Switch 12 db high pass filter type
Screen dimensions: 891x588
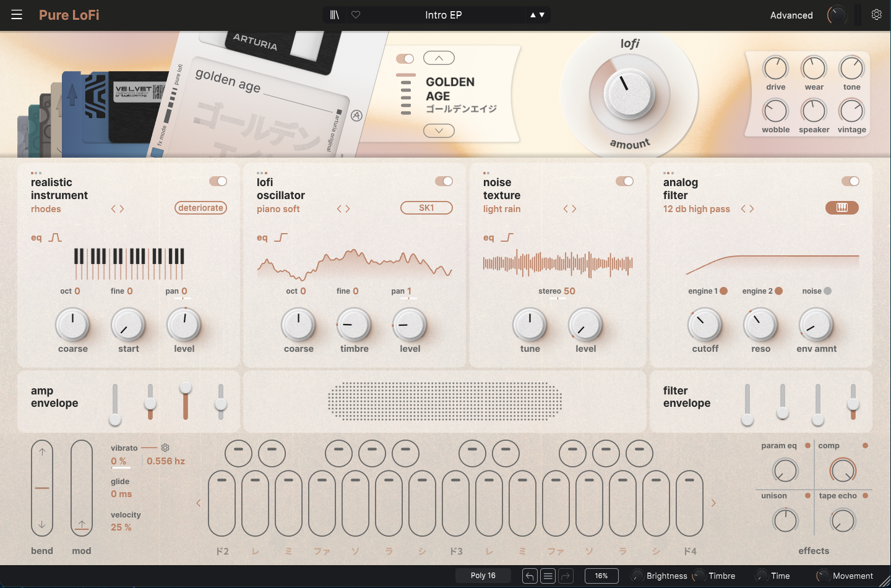(747, 209)
